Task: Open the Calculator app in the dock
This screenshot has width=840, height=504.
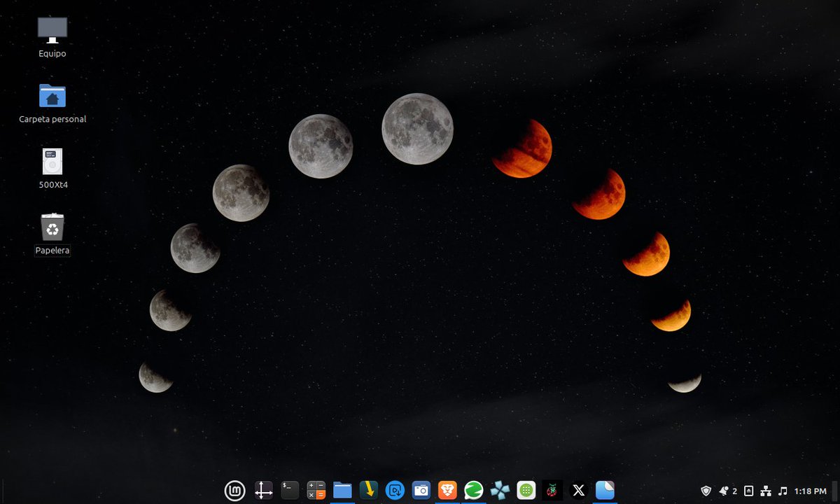Action: tap(316, 490)
